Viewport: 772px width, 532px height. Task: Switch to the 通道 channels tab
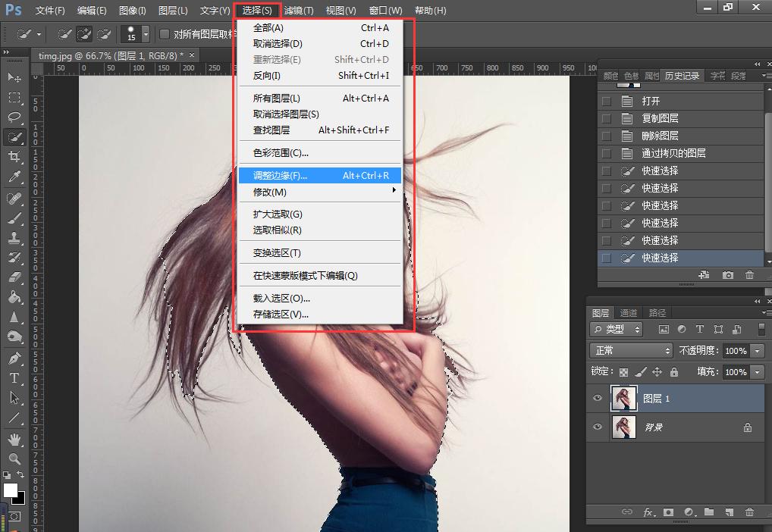pyautogui.click(x=628, y=313)
